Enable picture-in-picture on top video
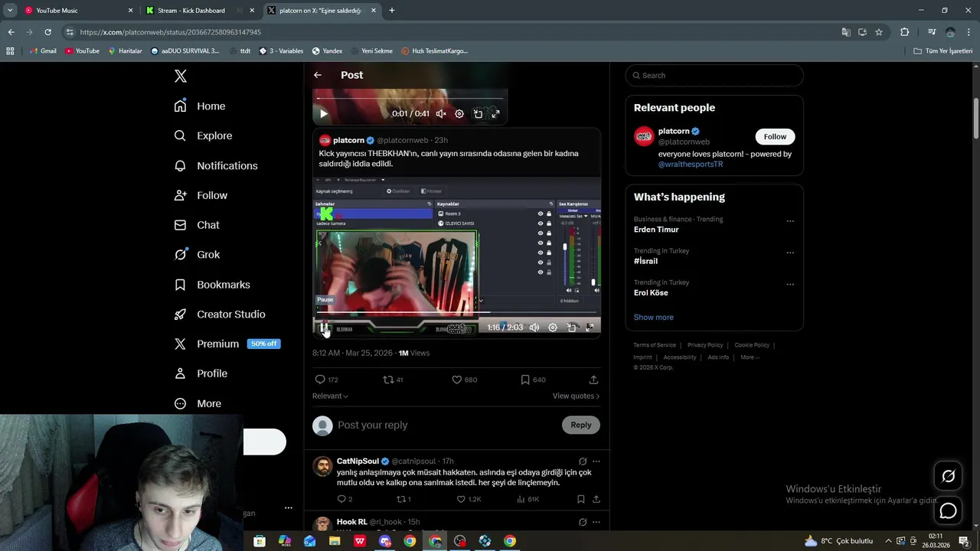Viewport: 980px width, 551px height. coord(478,113)
